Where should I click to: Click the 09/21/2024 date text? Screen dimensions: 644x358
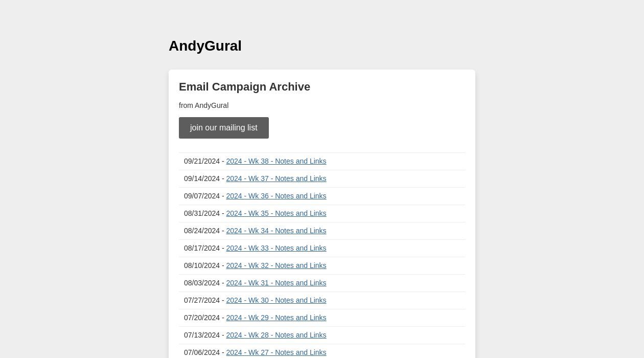point(202,161)
